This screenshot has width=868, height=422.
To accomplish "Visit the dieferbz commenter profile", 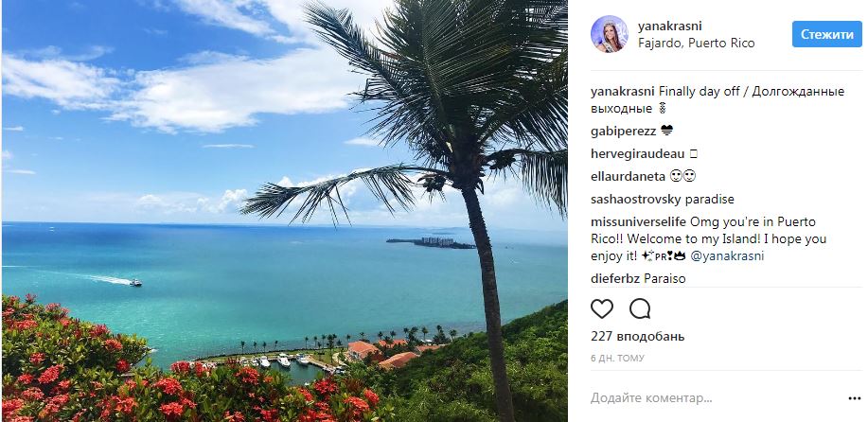I will [615, 279].
